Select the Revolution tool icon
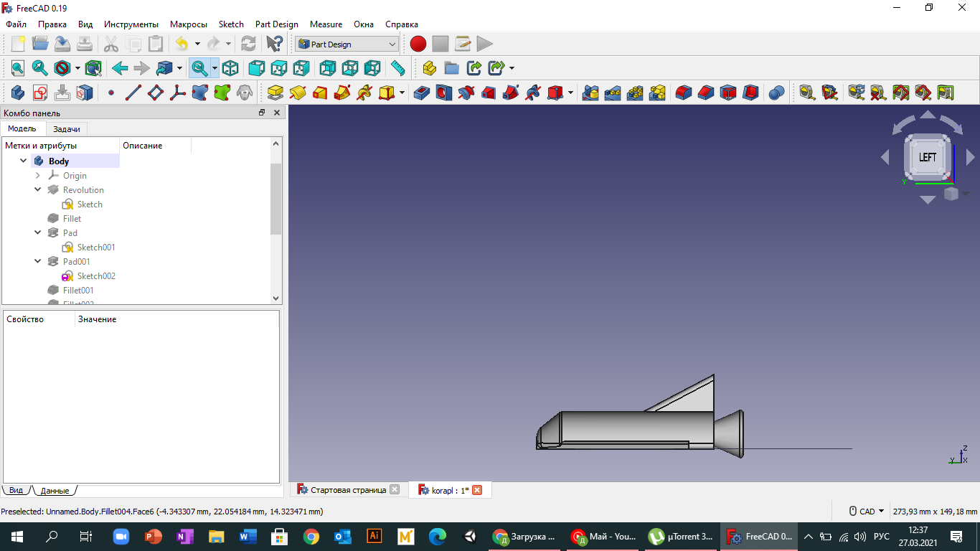 298,93
